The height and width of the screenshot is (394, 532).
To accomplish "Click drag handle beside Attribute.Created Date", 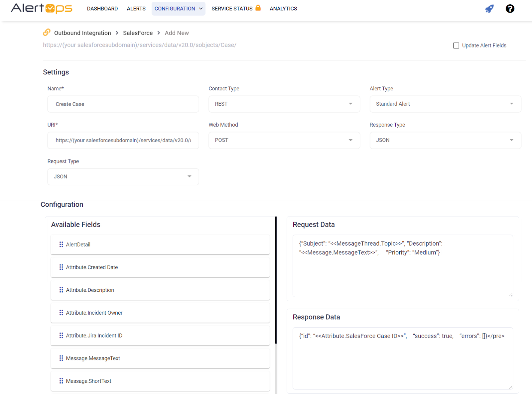I will pyautogui.click(x=61, y=267).
